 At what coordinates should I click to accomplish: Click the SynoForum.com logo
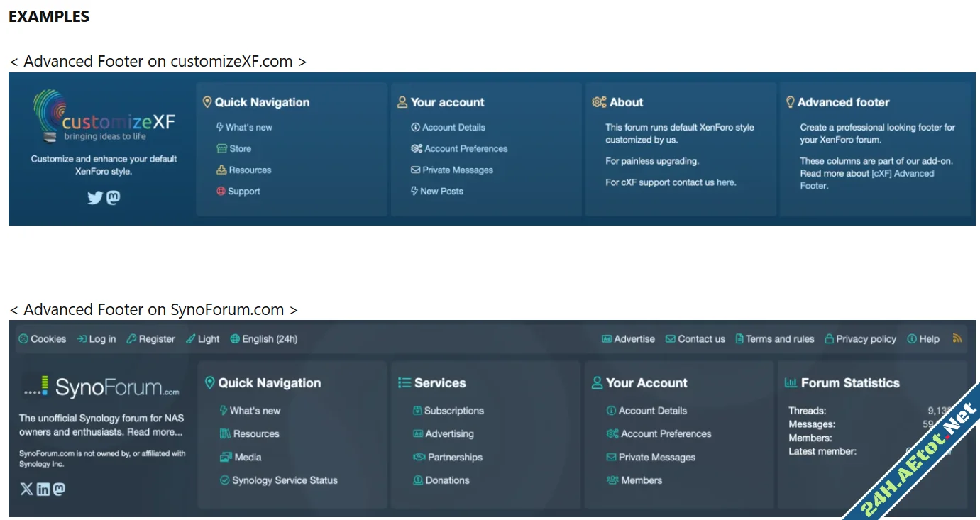(101, 387)
